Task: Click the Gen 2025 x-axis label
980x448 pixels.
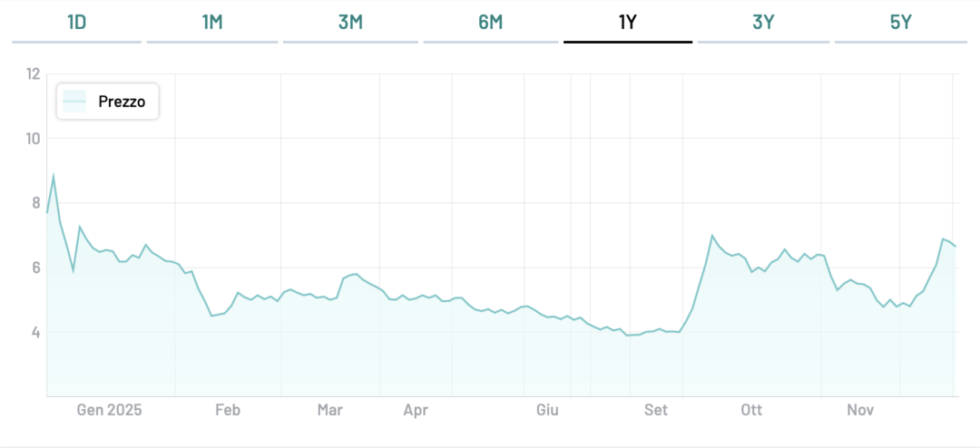Action: pos(109,410)
